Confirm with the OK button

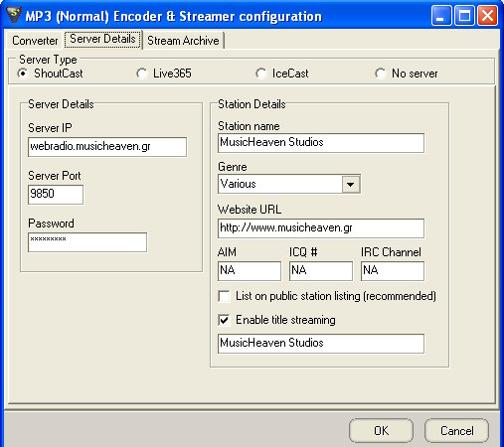381,431
